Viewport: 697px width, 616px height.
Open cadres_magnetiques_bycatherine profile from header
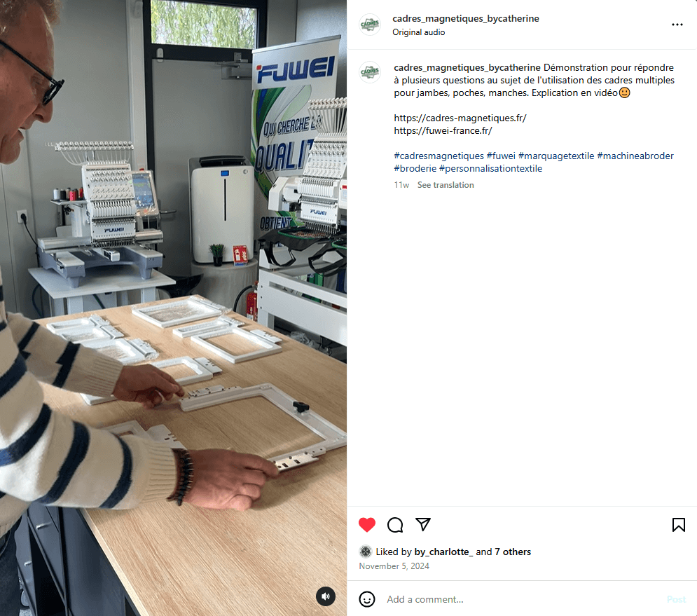pyautogui.click(x=465, y=18)
